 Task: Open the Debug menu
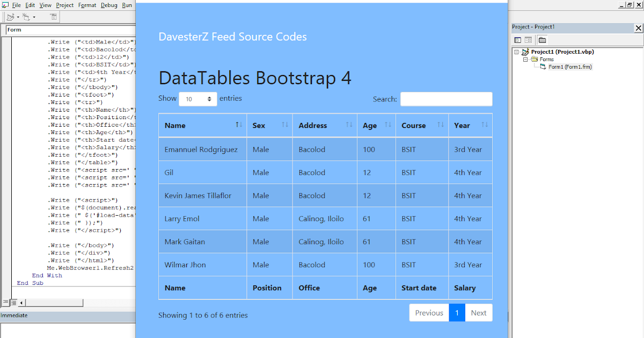[x=109, y=5]
